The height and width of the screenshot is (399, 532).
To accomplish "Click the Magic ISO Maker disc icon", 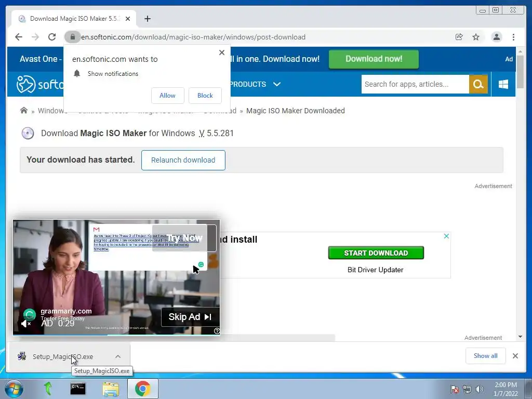I will tap(28, 134).
